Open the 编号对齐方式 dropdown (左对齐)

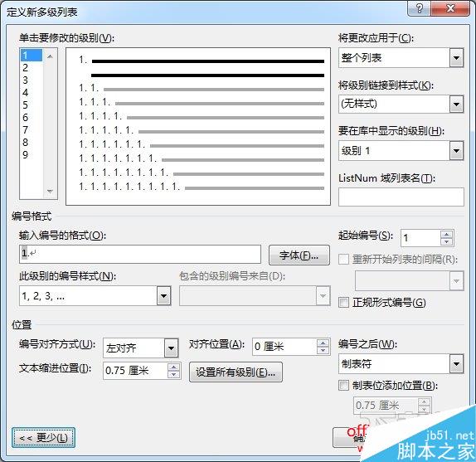coord(171,348)
